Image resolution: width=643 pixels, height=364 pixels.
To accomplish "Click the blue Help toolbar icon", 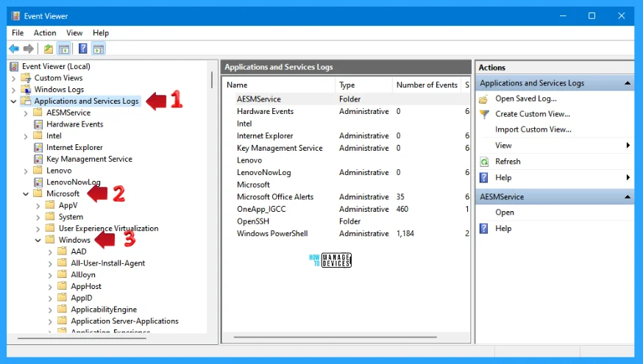I will 83,49.
